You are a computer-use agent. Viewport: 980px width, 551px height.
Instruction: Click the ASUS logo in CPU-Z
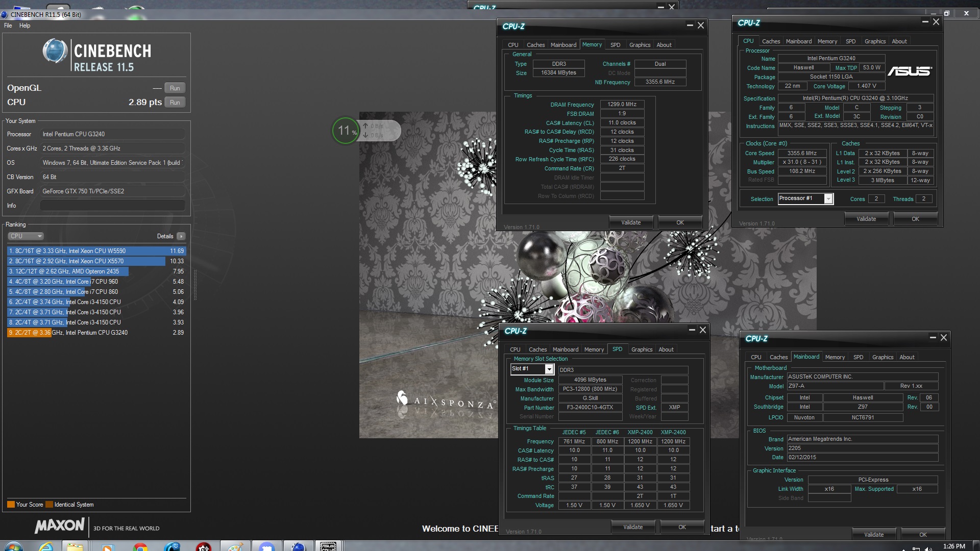[x=910, y=71]
